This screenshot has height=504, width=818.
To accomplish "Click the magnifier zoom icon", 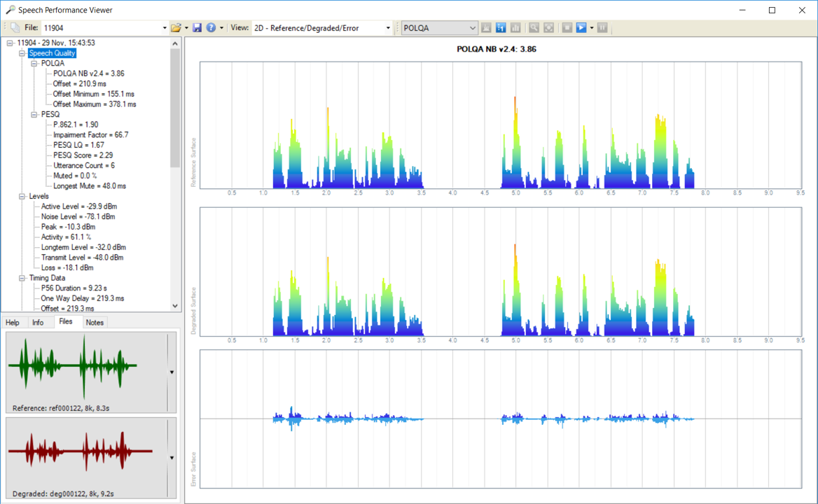I will coord(534,28).
